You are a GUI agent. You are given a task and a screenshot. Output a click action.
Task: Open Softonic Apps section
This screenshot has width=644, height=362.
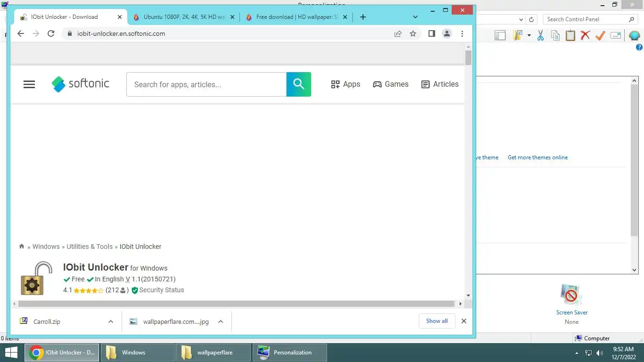pos(346,84)
